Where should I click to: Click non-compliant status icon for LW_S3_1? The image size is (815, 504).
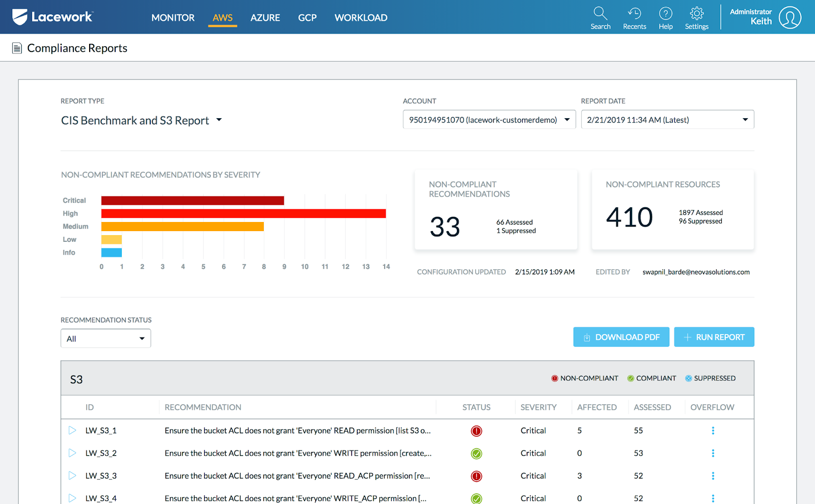pos(476,431)
